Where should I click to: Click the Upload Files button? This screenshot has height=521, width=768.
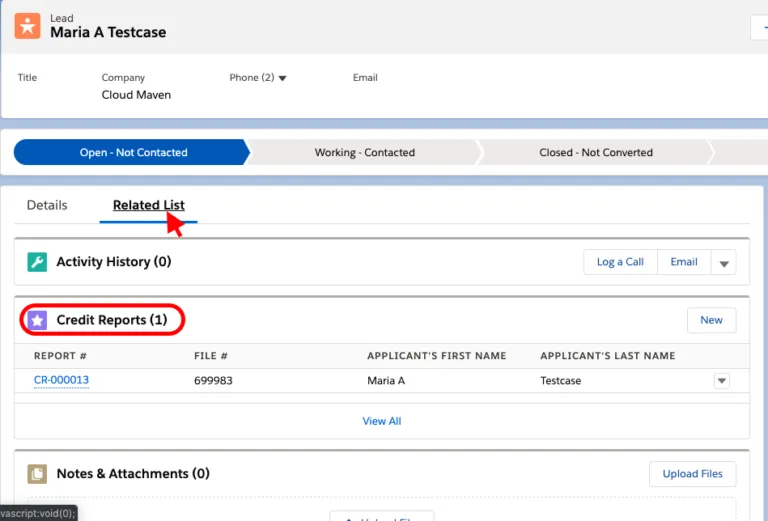[692, 474]
